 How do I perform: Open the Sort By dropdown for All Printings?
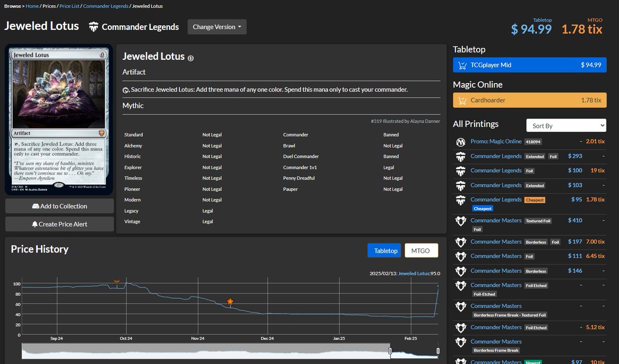[x=566, y=126]
